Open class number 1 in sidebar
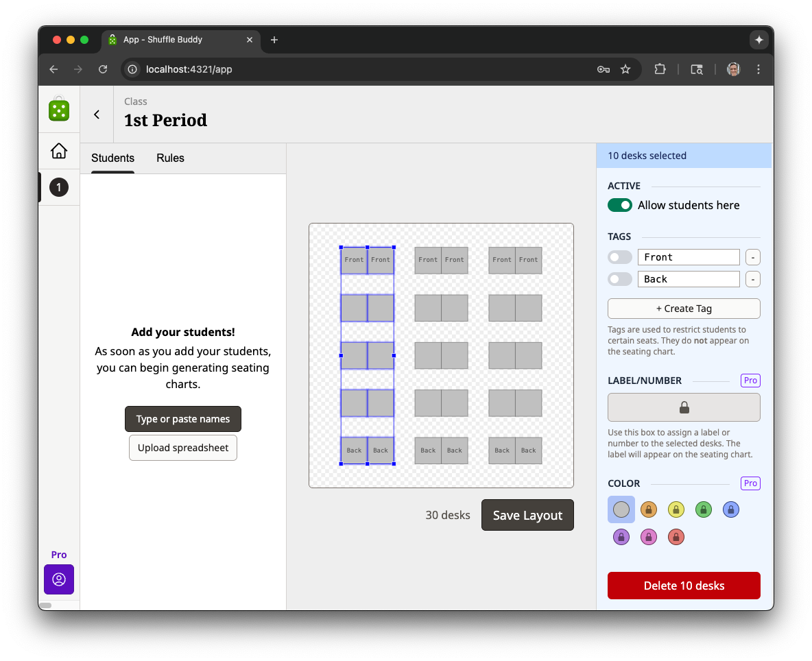812x661 pixels. 59,187
